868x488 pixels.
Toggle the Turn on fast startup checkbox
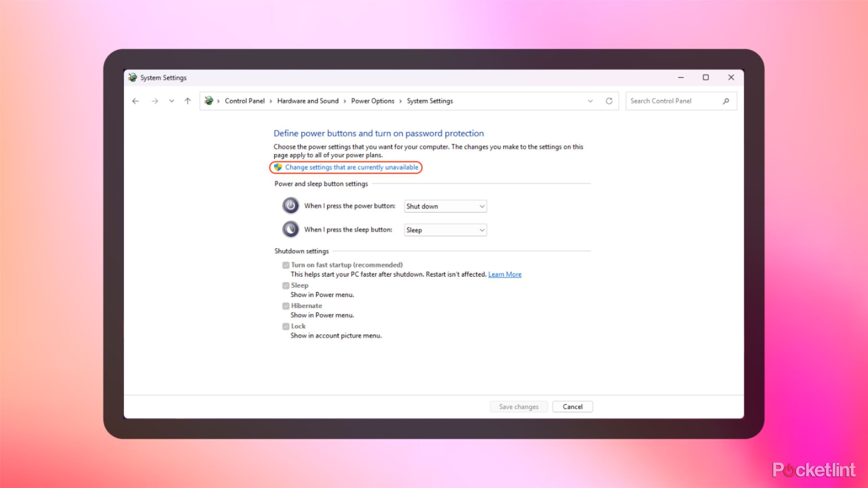click(286, 265)
